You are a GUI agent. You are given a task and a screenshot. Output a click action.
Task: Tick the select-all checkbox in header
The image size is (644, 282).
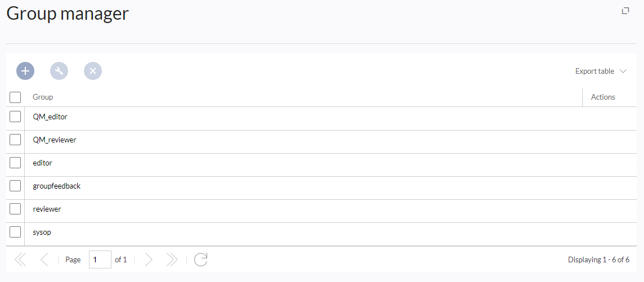click(x=15, y=97)
